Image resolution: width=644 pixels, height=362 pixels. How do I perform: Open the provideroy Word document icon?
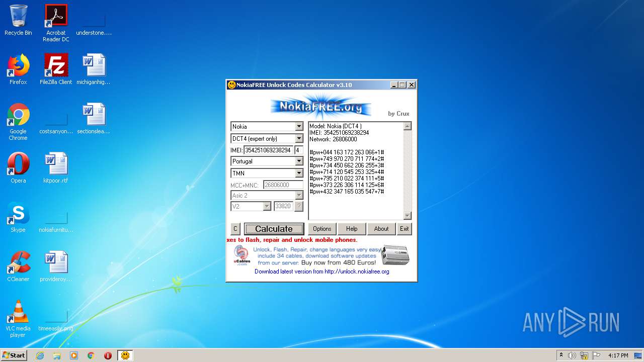tap(56, 266)
